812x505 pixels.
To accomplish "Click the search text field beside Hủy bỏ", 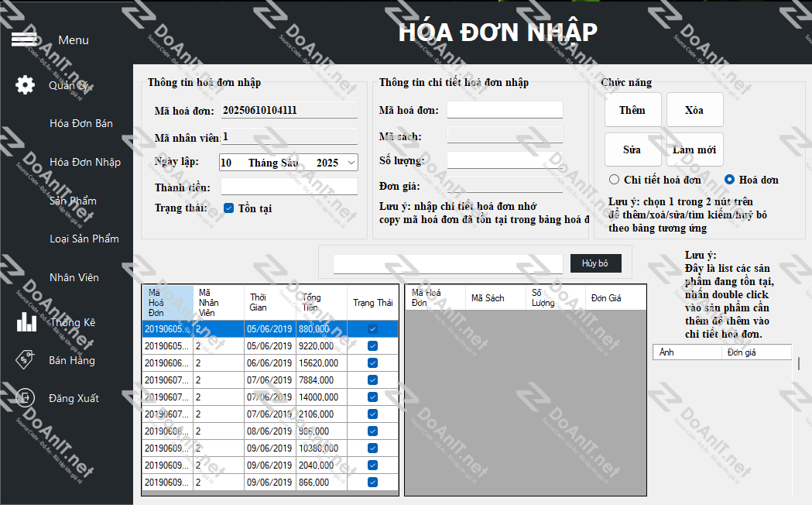I will pos(447,263).
